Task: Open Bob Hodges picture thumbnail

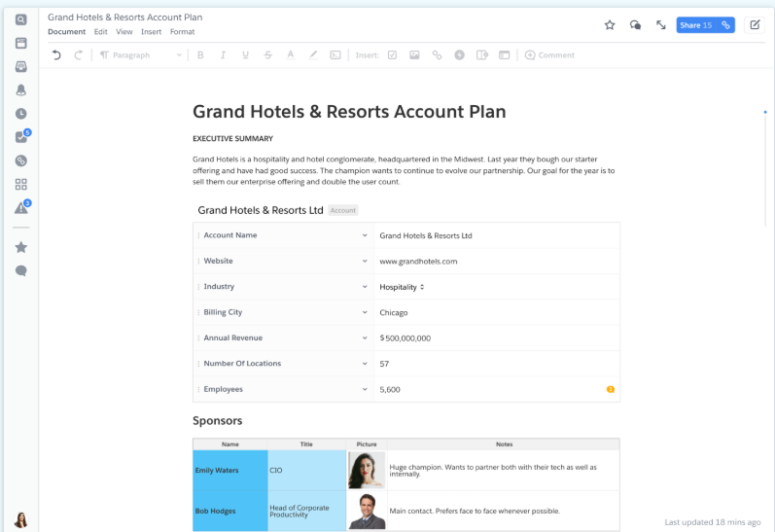Action: [x=367, y=511]
